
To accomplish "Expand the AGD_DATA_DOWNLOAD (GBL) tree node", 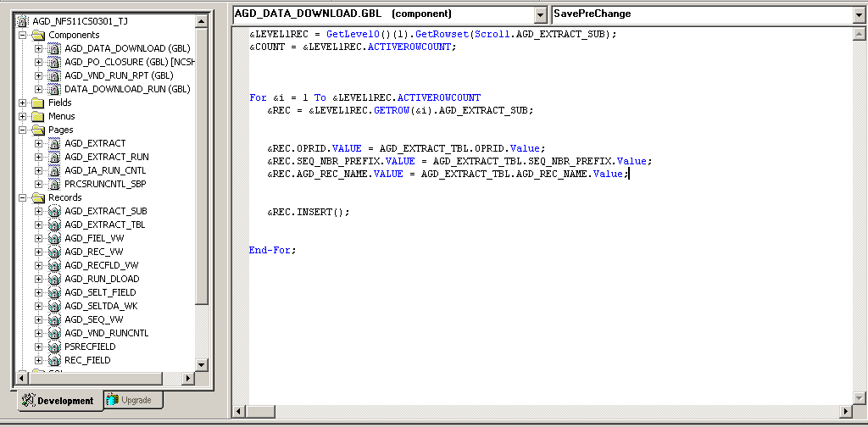I will [x=38, y=48].
